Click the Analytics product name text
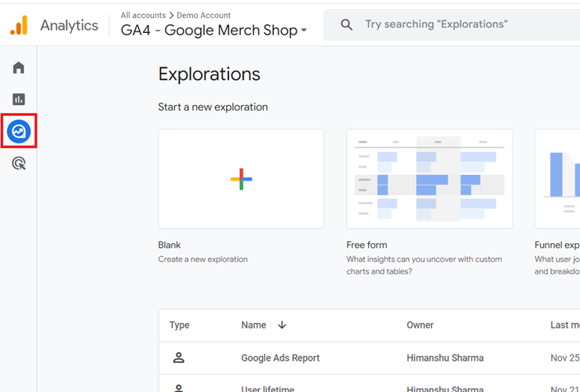 click(69, 25)
